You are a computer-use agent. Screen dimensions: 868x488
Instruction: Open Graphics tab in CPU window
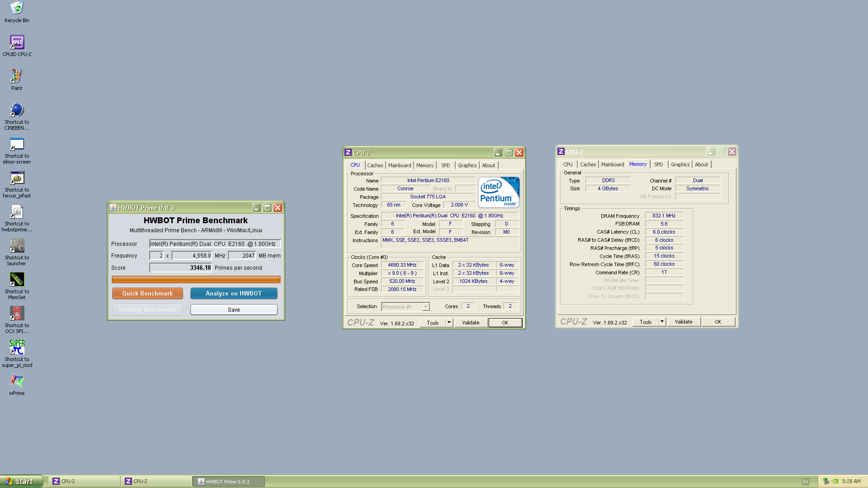click(x=467, y=165)
